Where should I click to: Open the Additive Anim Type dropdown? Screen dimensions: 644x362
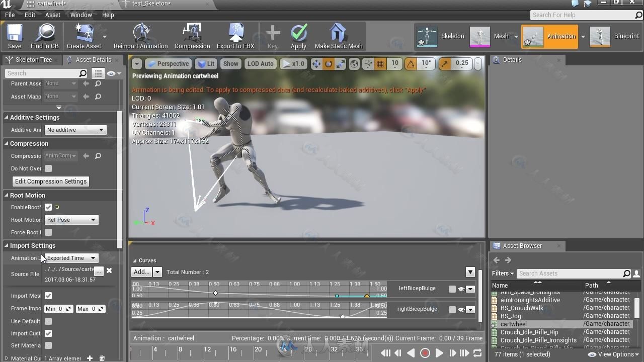75,130
